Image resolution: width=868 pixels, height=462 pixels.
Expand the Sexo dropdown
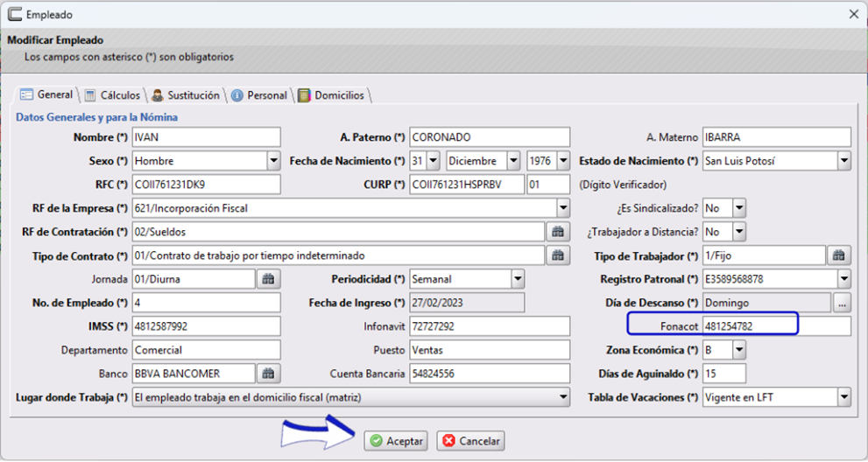[273, 161]
